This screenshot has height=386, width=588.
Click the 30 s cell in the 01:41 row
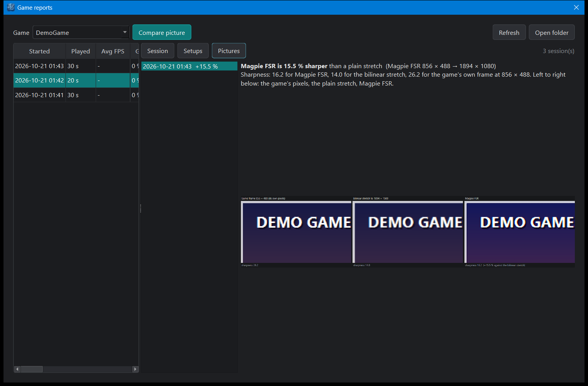pyautogui.click(x=81, y=95)
